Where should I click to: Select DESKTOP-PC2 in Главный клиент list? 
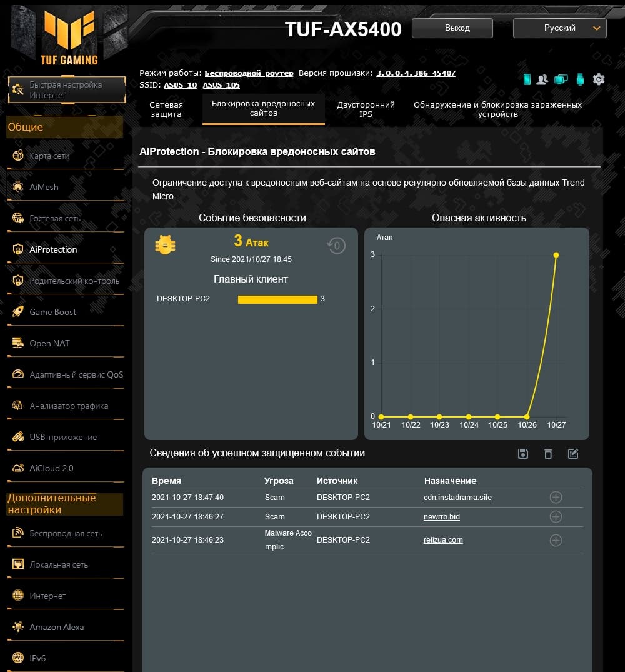point(183,299)
